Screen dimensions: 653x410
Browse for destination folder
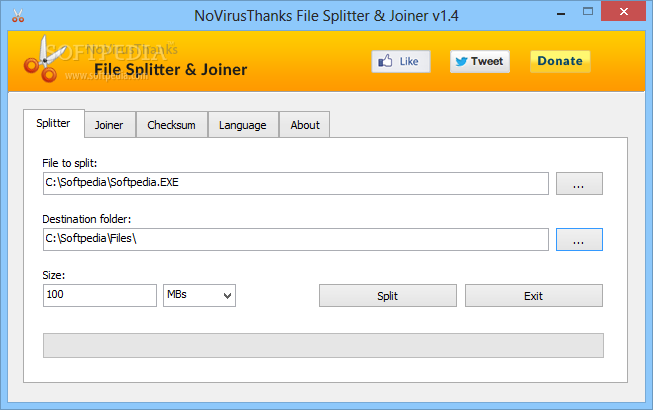579,239
